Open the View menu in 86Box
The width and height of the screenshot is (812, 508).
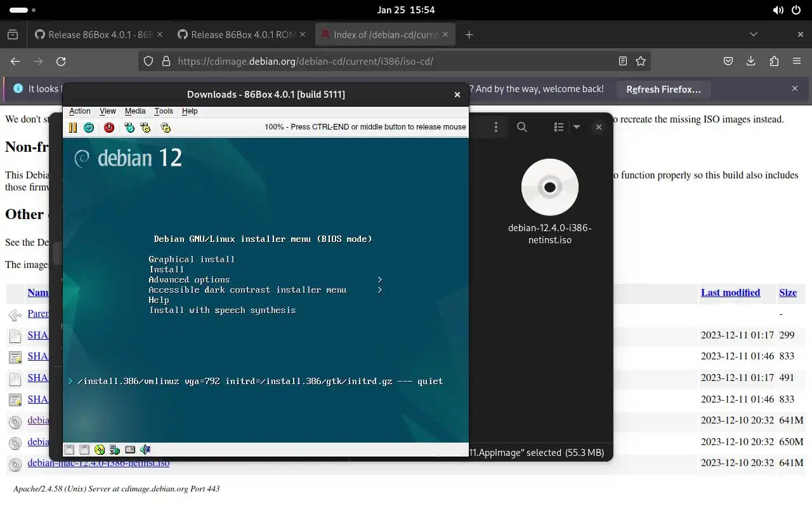pos(108,111)
